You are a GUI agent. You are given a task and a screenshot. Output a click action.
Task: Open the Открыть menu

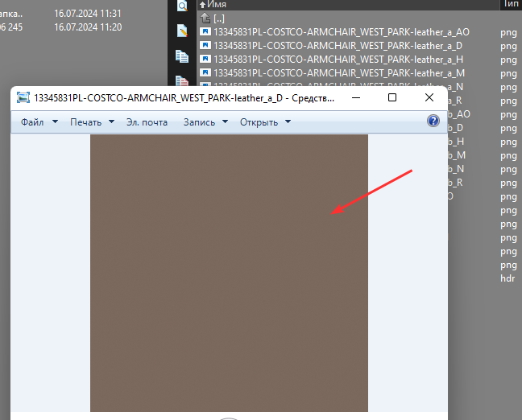(x=259, y=122)
